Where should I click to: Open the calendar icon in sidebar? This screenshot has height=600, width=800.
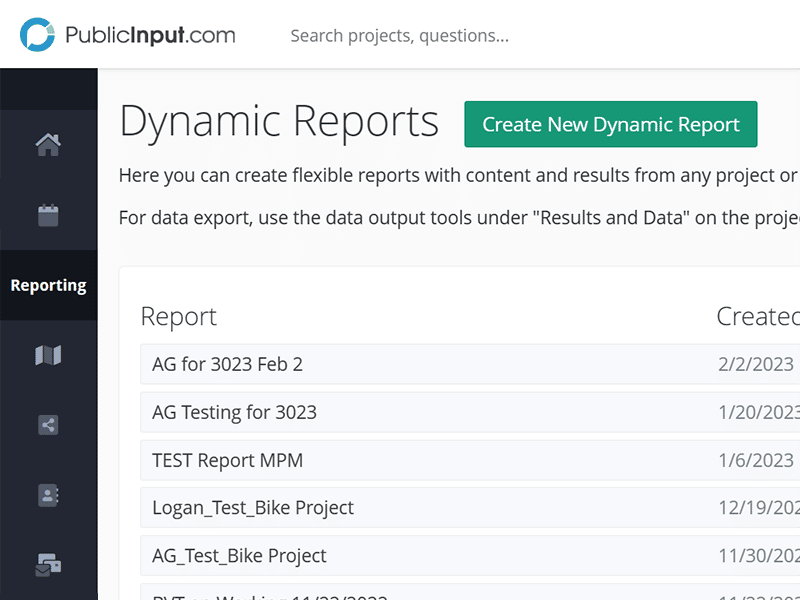point(48,215)
